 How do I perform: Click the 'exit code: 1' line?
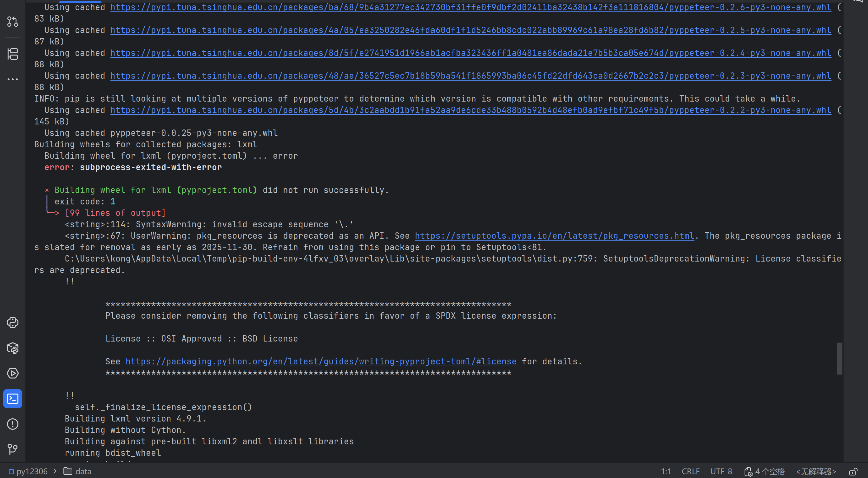tap(85, 202)
